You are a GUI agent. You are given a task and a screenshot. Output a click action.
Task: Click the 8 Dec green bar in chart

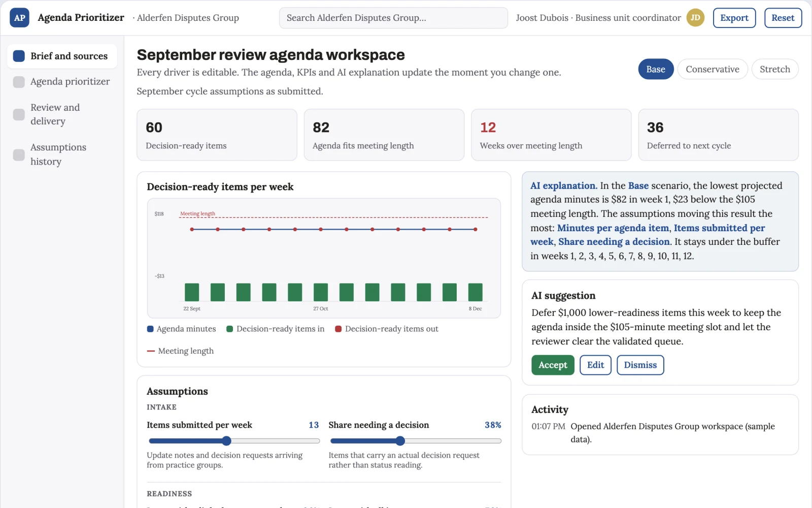pyautogui.click(x=475, y=292)
